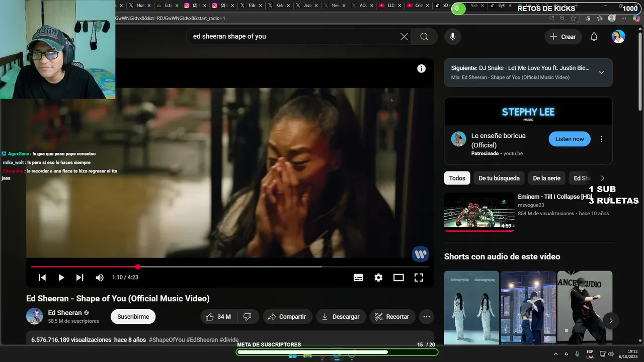Click the browser address bar URL
Viewport: 644px width, 362px height.
[x=170, y=18]
